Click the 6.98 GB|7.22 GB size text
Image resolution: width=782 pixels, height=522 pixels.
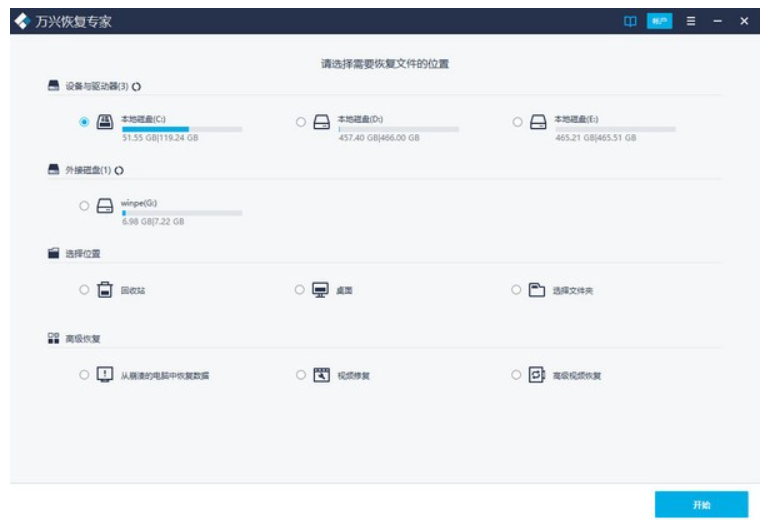pos(153,221)
